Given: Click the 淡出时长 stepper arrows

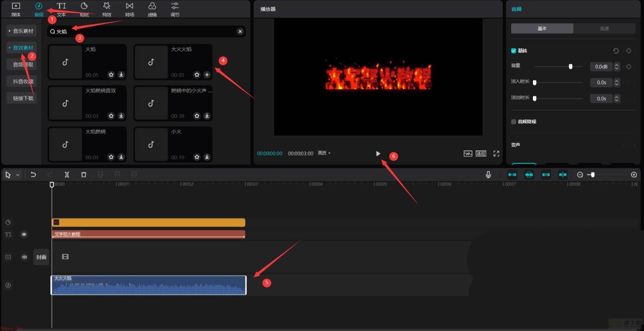Looking at the screenshot, I should (x=617, y=98).
